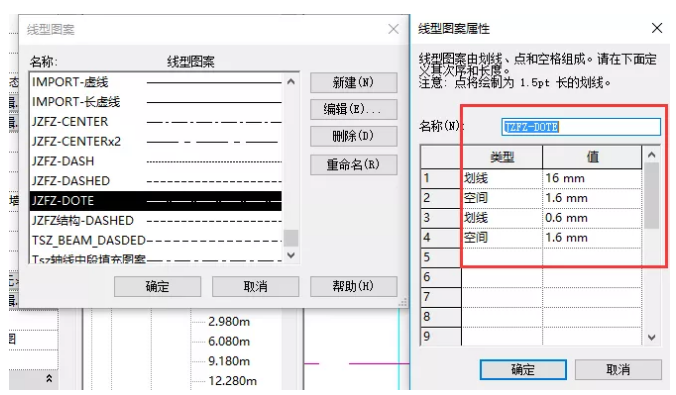Select the JZFZ-DASHED line pattern
Image resolution: width=676 pixels, height=395 pixels.
156,181
